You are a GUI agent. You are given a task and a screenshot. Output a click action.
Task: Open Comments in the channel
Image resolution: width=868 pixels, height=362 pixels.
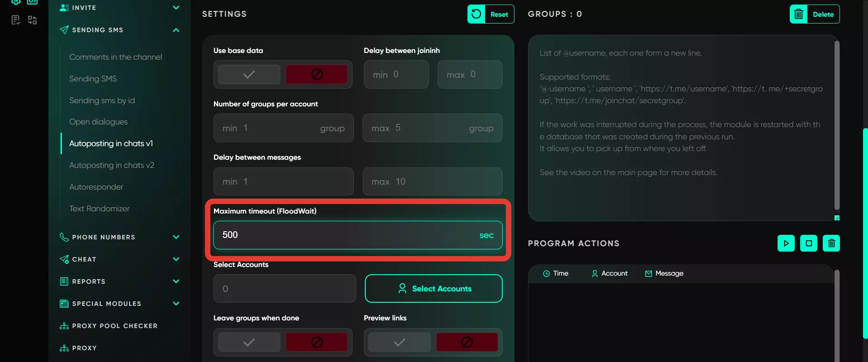(x=116, y=57)
